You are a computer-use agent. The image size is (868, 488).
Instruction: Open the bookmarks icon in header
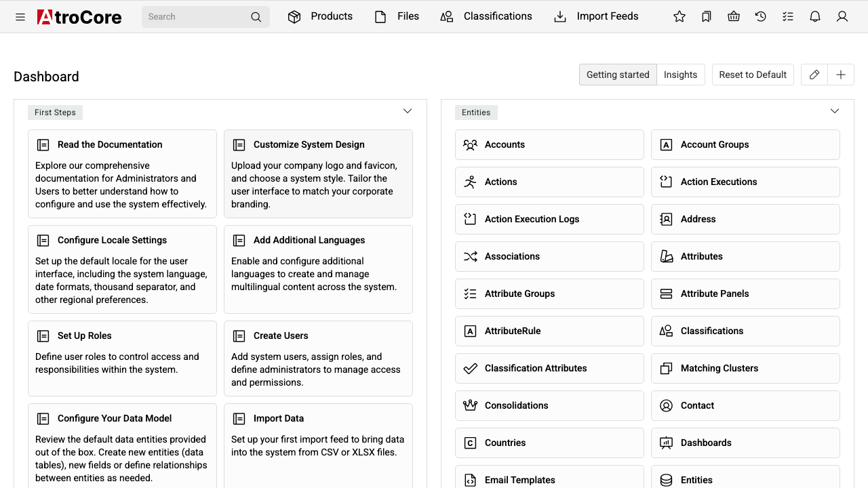tap(707, 17)
